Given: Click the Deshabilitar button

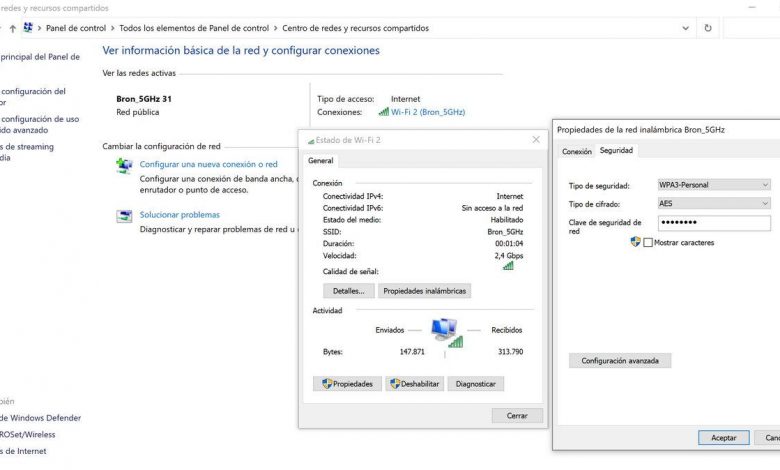Looking at the screenshot, I should (x=414, y=384).
